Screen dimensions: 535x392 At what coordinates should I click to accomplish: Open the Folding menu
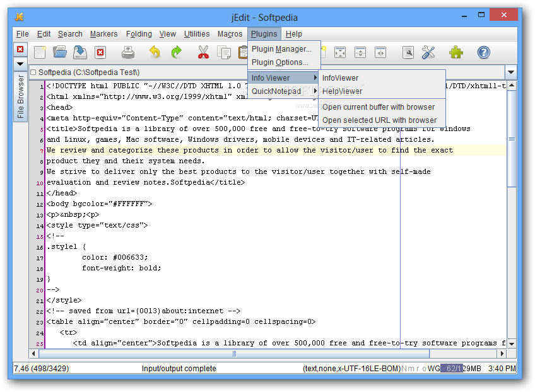coord(139,34)
